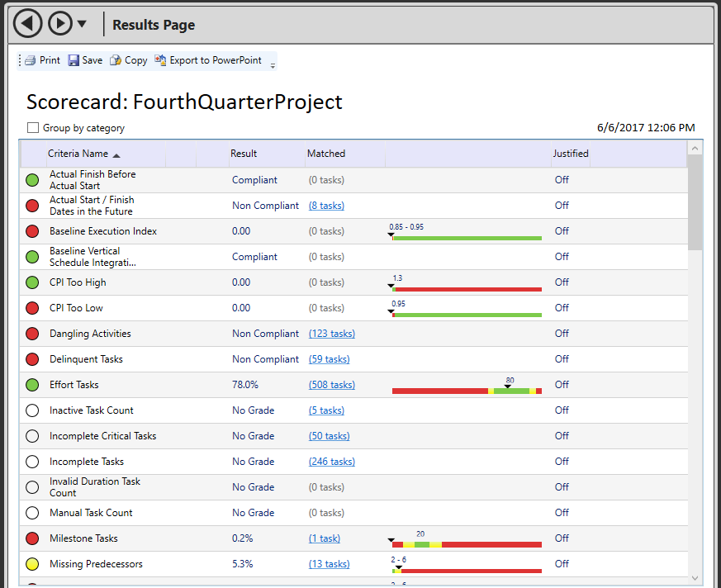The width and height of the screenshot is (721, 588).
Task: Click the Forward navigation arrow button
Action: click(60, 24)
